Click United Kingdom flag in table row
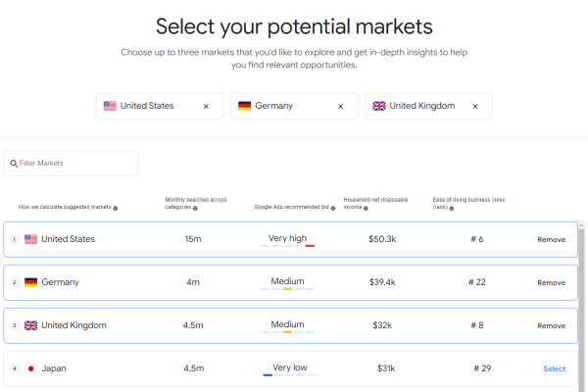 pyautogui.click(x=30, y=325)
